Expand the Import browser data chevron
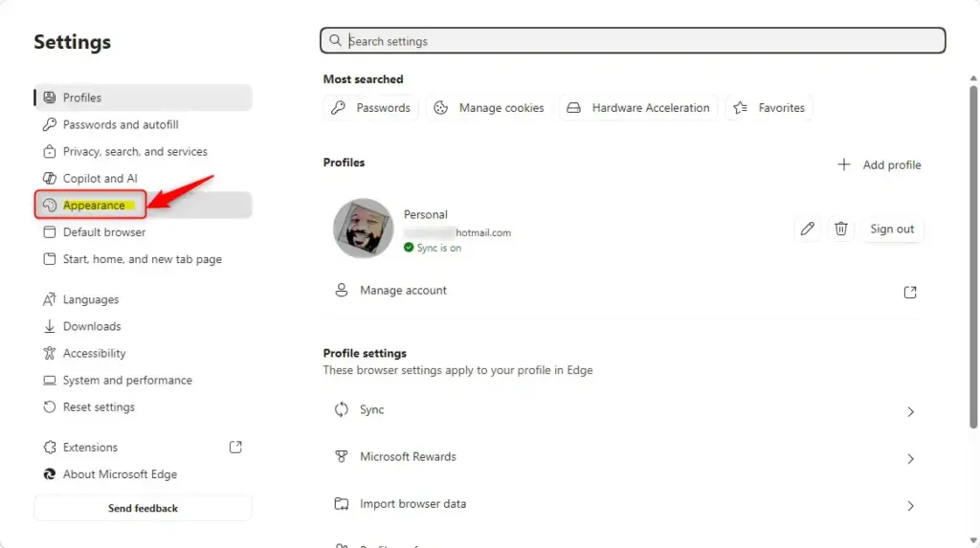Image resolution: width=980 pixels, height=548 pixels. [911, 506]
